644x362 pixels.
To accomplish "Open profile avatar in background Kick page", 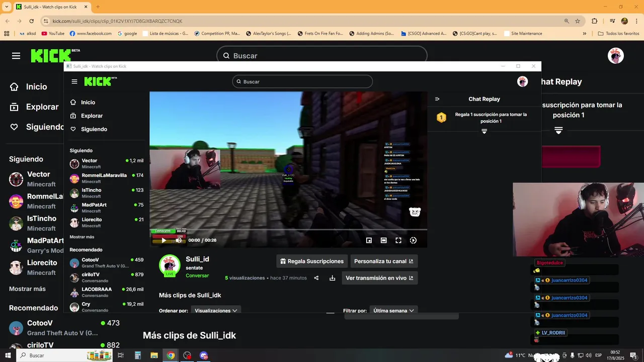I will pos(616,56).
